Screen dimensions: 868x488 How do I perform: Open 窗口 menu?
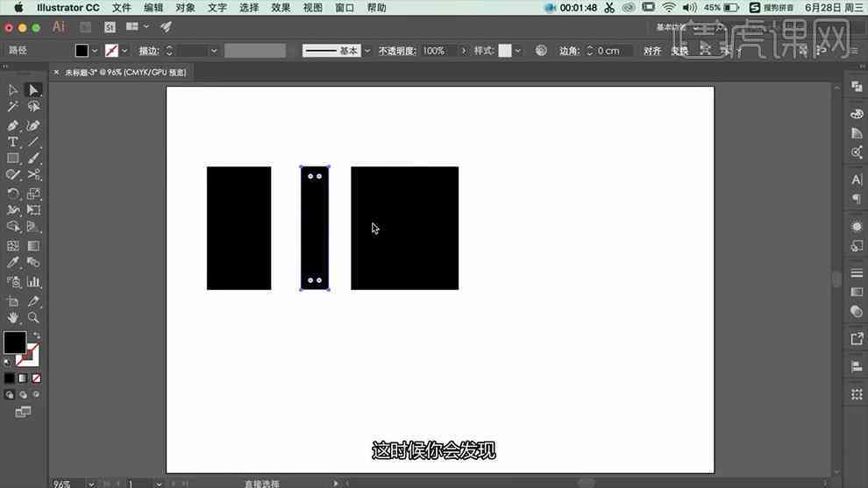point(345,8)
